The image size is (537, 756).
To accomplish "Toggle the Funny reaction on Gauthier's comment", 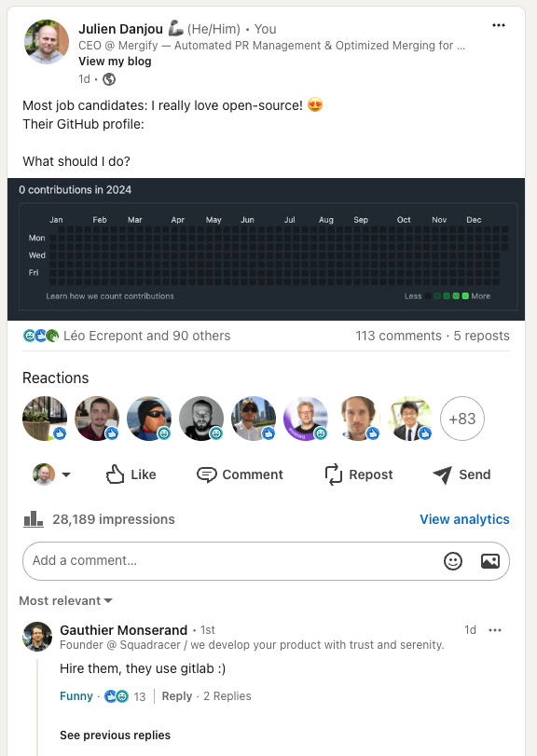I will pos(76,695).
